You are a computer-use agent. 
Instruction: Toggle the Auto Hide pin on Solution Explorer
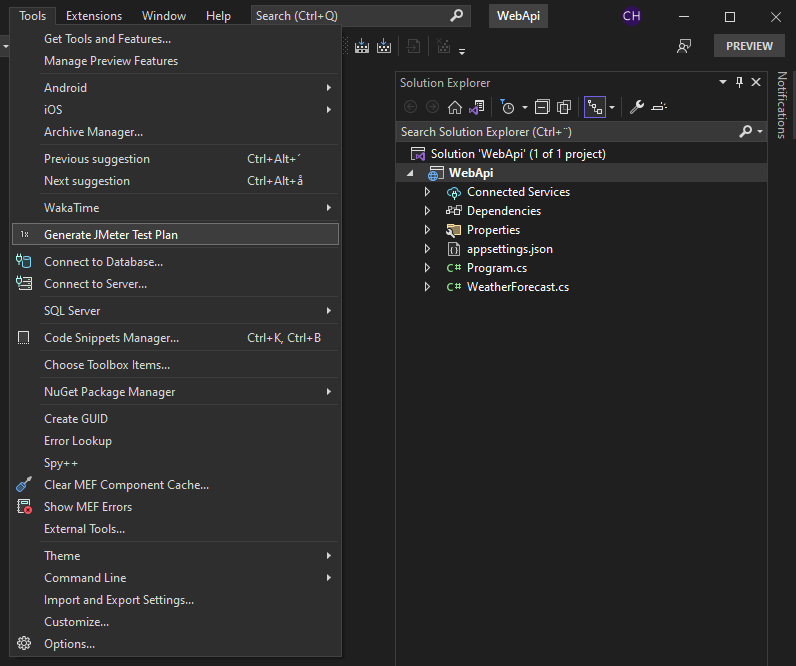click(739, 82)
